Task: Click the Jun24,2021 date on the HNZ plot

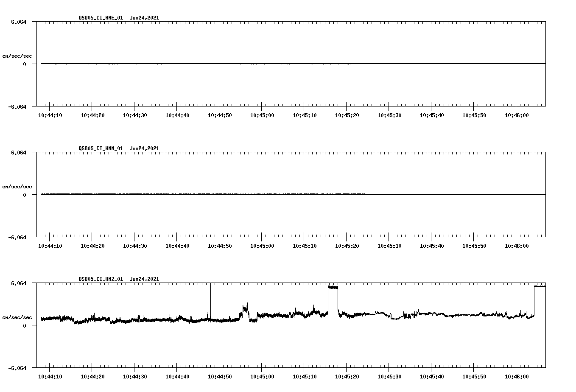Action: click(145, 279)
